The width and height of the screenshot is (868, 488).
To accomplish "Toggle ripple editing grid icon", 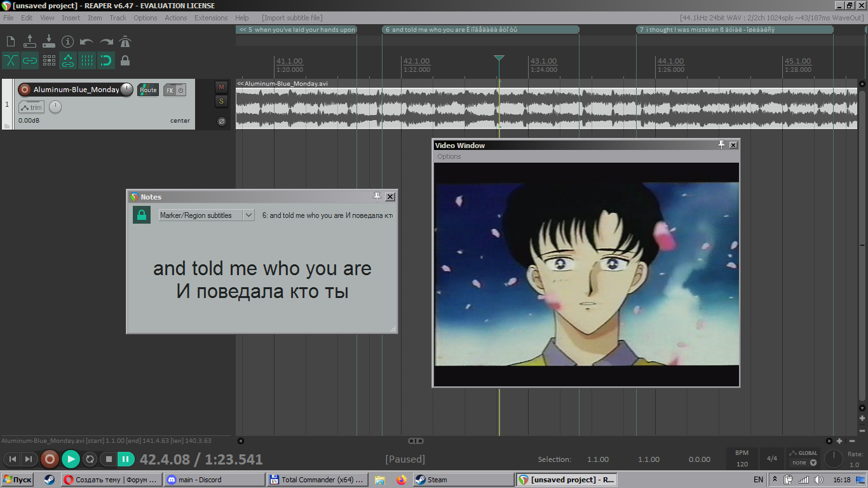I will [x=49, y=60].
